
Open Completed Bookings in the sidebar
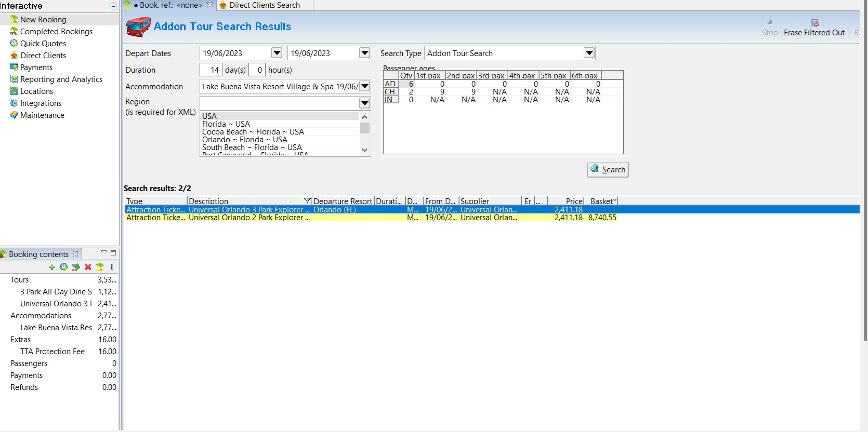click(x=56, y=31)
